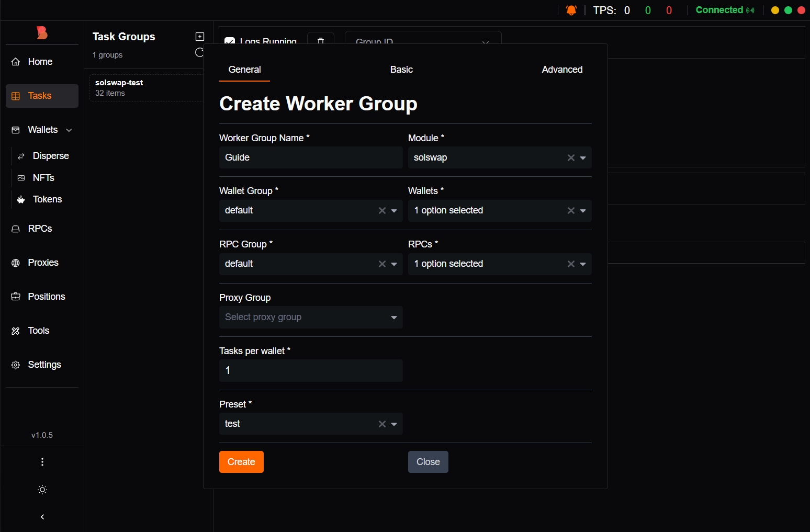Click the Worker Group Name input field

coord(311,157)
